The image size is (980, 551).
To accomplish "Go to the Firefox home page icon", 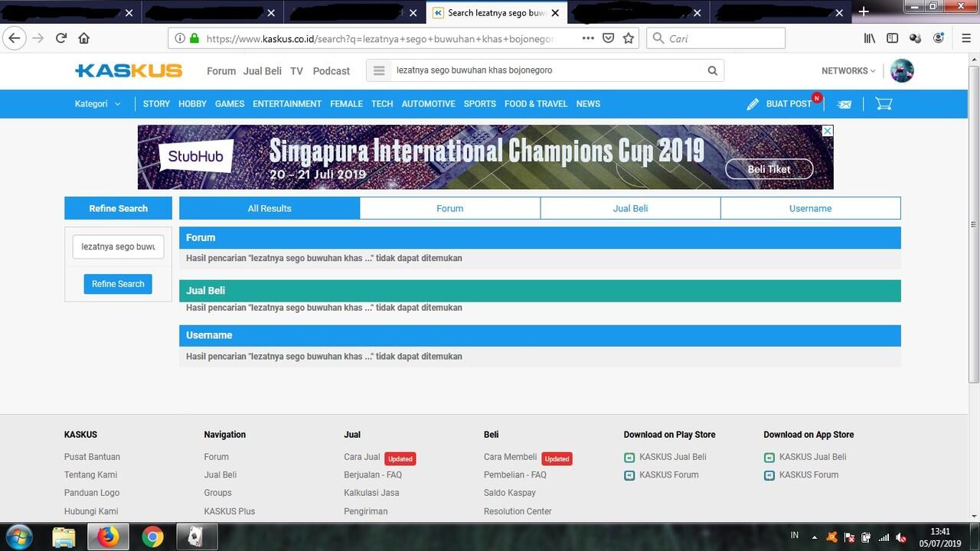I will (x=84, y=38).
